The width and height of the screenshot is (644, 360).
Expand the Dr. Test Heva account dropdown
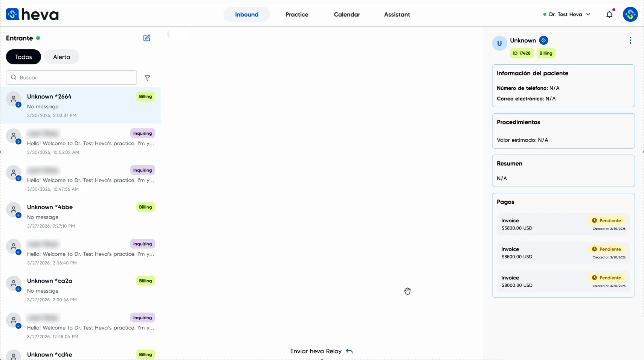(566, 14)
